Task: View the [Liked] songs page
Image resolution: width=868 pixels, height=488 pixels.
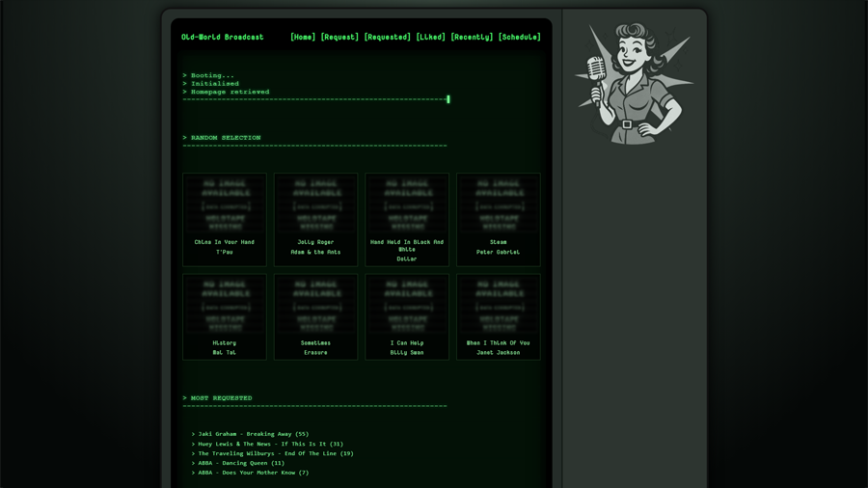Action: pos(430,37)
